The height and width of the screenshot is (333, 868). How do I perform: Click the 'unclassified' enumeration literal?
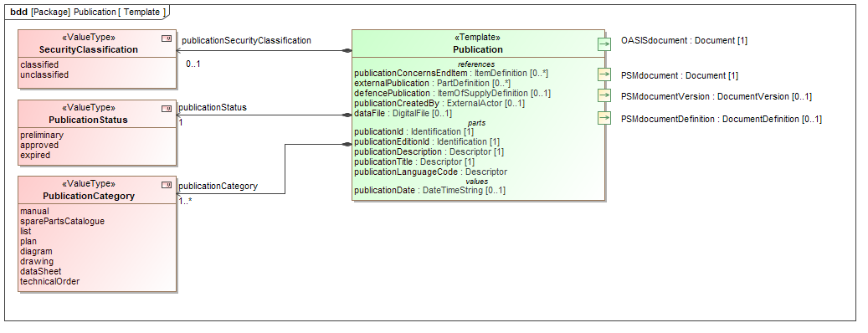44,74
